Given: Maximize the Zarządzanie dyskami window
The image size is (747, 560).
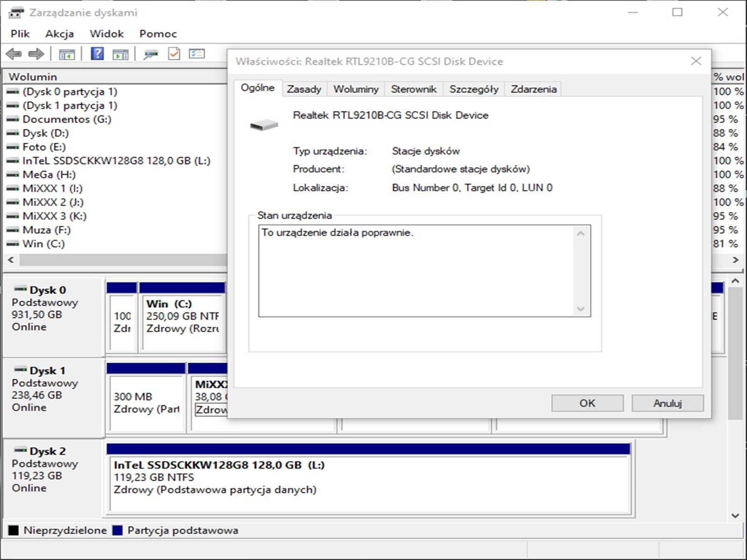Looking at the screenshot, I should point(677,12).
